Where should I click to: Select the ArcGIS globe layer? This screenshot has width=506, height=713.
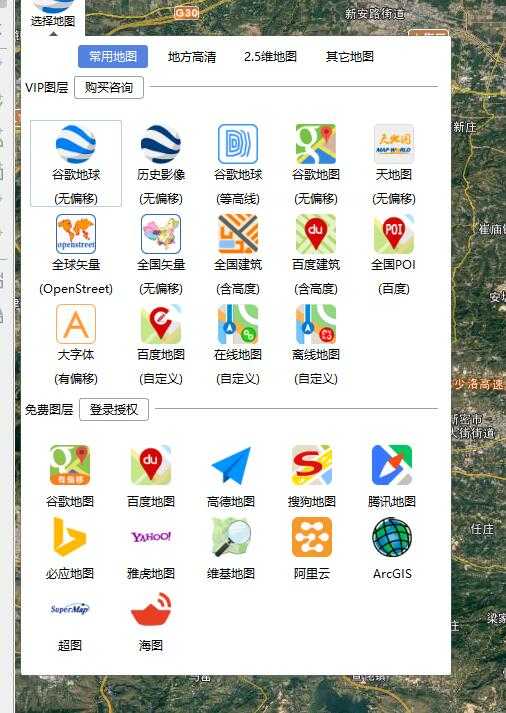(x=392, y=548)
